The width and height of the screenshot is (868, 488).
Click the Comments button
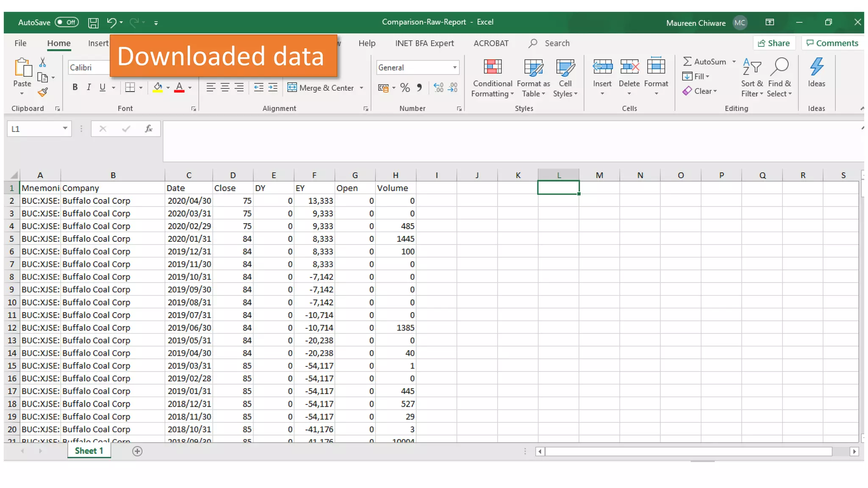pos(832,43)
